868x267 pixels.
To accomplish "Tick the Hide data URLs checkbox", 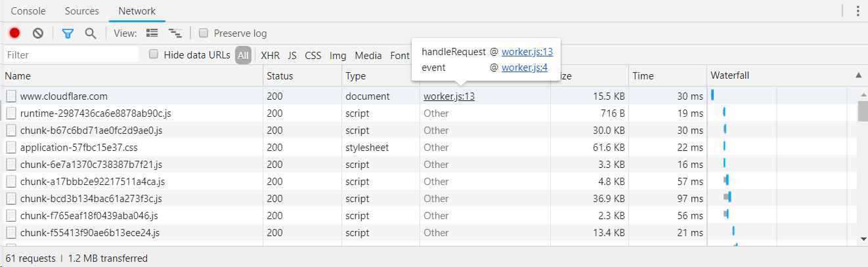I will point(154,54).
